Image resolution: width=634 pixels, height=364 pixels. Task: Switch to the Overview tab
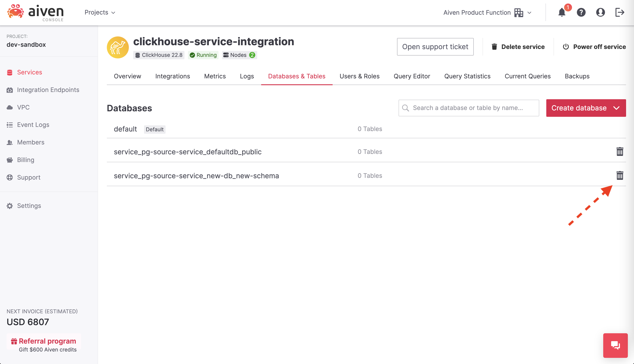128,76
